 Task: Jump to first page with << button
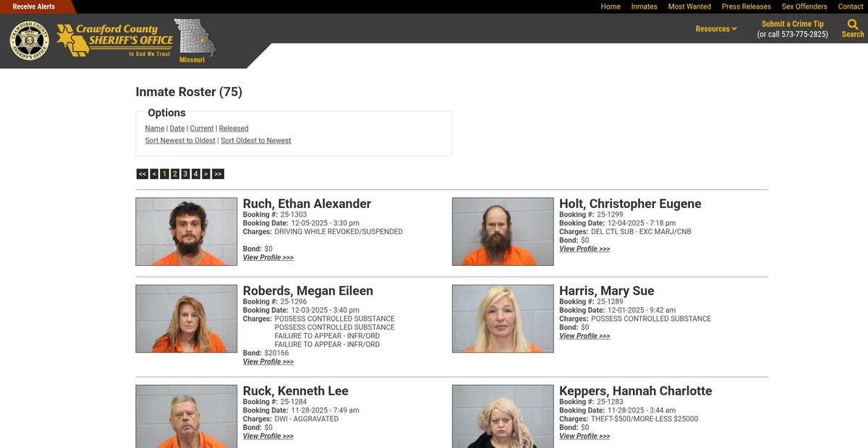(x=142, y=174)
